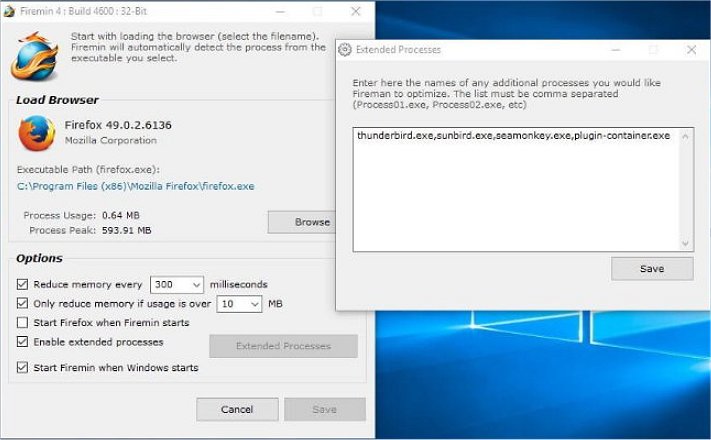
Task: Enable Start Firefox when Firemin starts
Action: click(x=22, y=323)
